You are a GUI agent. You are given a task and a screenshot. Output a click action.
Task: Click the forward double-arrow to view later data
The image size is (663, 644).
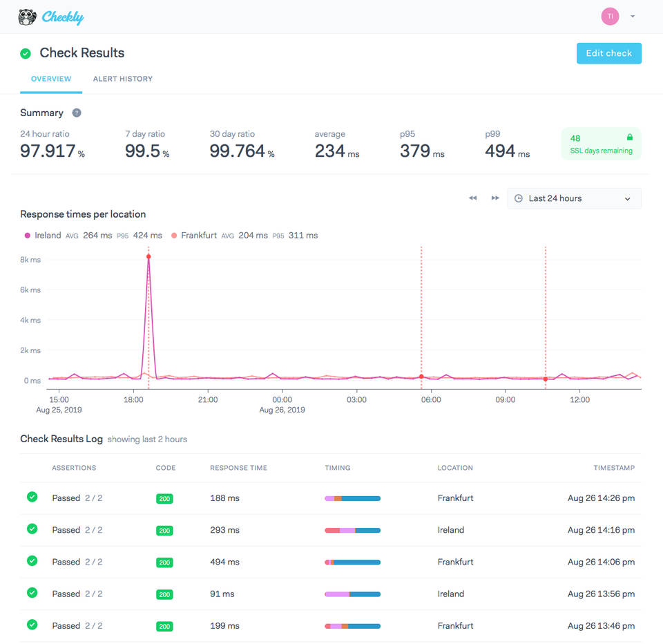(495, 198)
